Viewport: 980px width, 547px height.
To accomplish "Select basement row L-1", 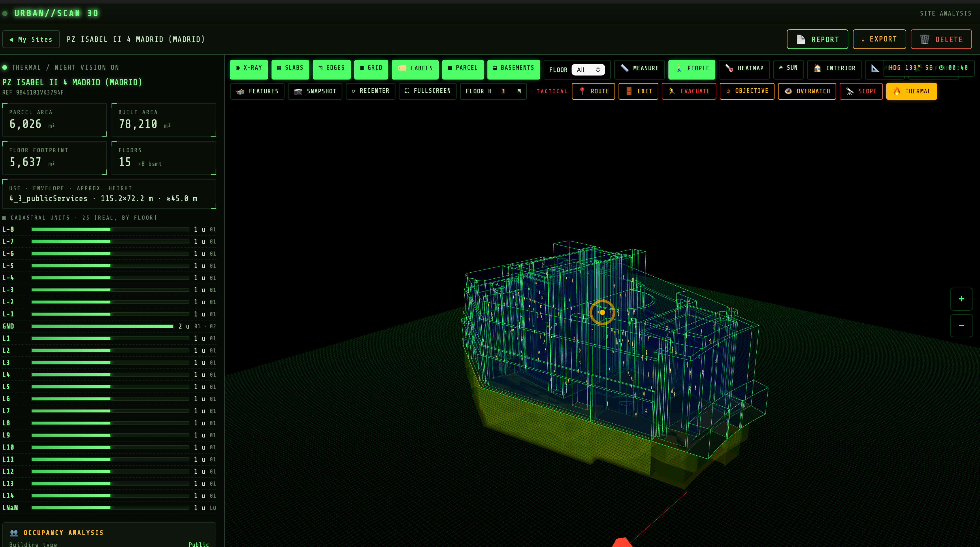I will pos(109,314).
